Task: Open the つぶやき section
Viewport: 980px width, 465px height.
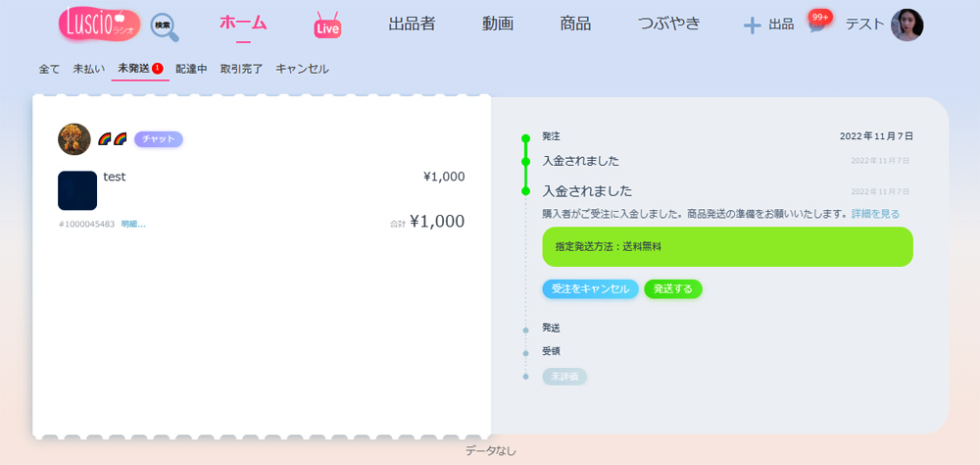Action: click(668, 25)
